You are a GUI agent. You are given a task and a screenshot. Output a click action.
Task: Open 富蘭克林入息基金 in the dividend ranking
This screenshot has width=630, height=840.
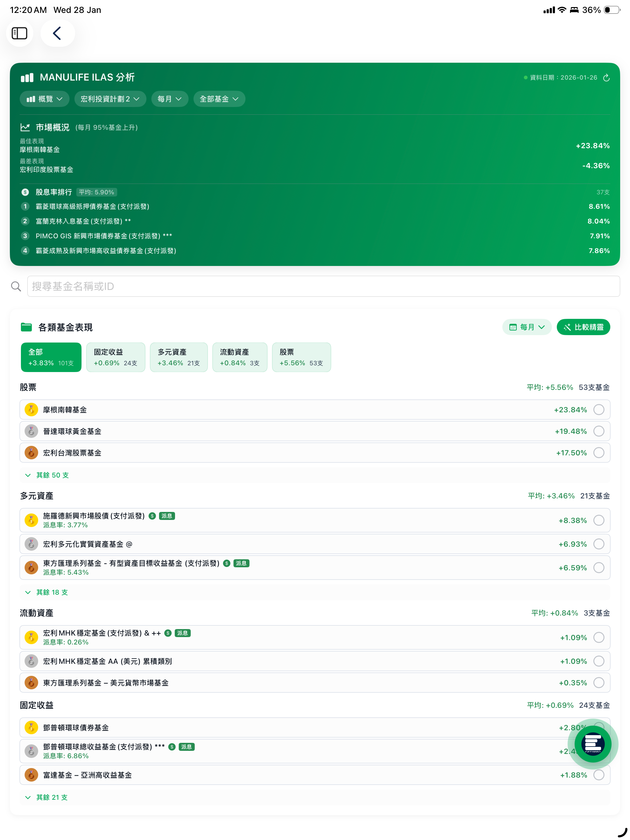click(315, 221)
